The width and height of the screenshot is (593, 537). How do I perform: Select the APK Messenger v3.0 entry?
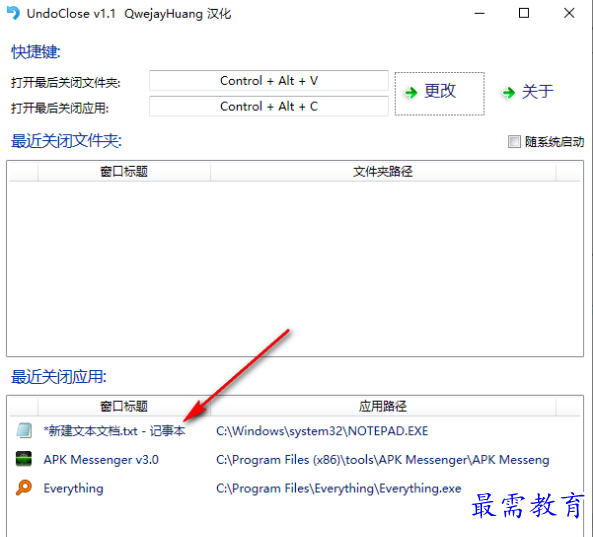pyautogui.click(x=101, y=459)
